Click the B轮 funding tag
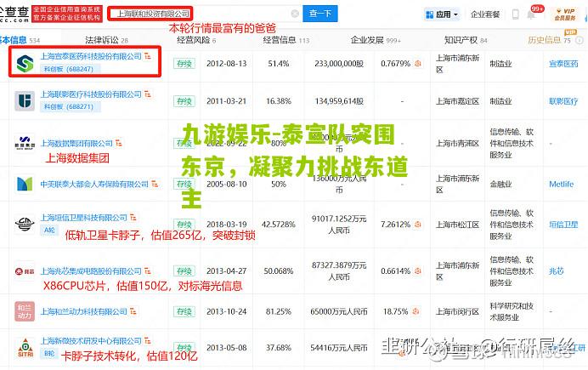This screenshot has height=370, width=588. point(49,353)
